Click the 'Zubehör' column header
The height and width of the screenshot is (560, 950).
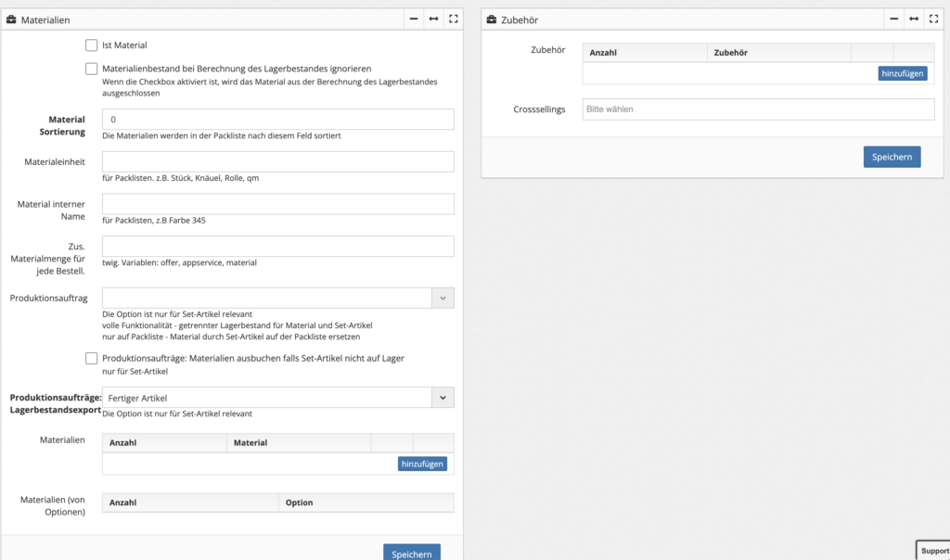[x=731, y=53]
